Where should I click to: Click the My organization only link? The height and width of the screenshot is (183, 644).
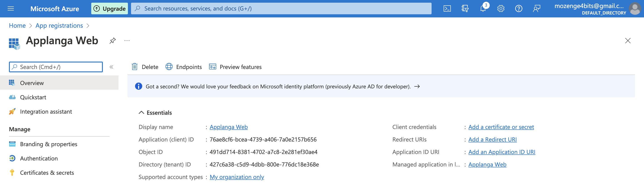[237, 177]
